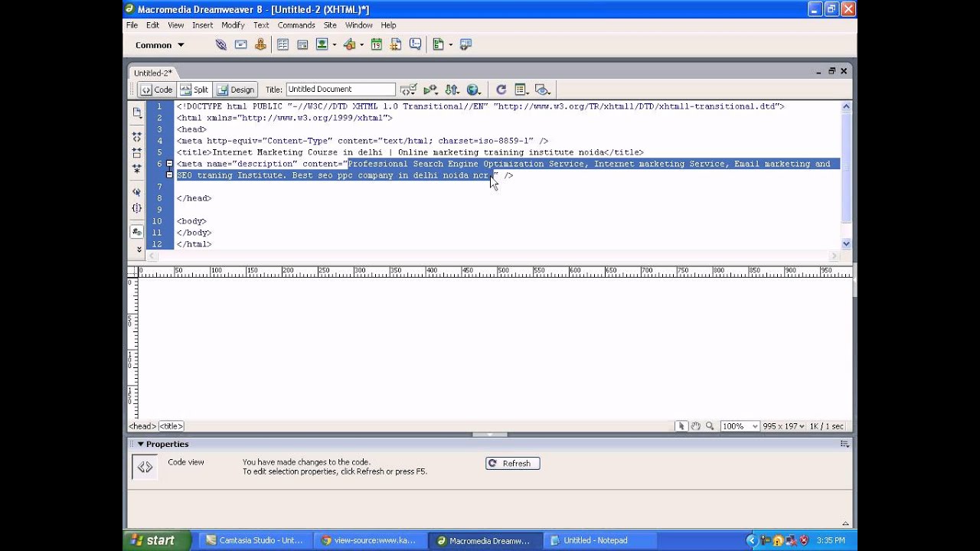Open the Visual Aids eye dropdown
Screen dimensions: 980x551
coord(544,90)
